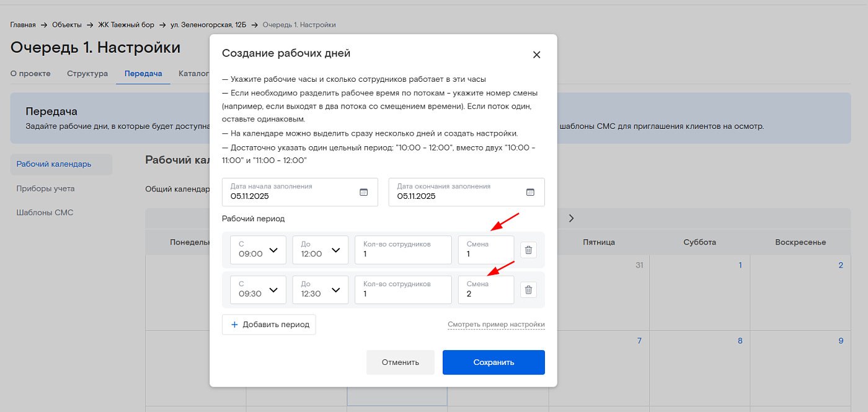Open the Смотреть пример настройки link
This screenshot has height=412, width=868.
pyautogui.click(x=496, y=325)
